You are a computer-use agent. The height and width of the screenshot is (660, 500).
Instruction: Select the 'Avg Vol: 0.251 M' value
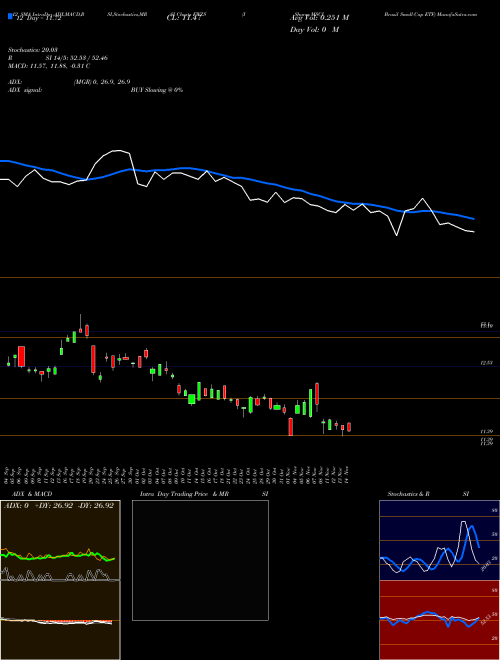[x=319, y=18]
